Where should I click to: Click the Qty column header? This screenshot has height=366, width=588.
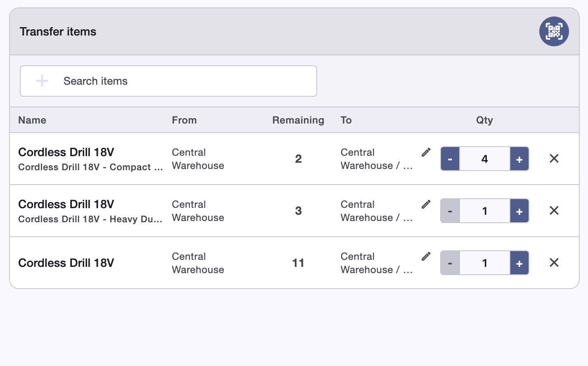(484, 120)
